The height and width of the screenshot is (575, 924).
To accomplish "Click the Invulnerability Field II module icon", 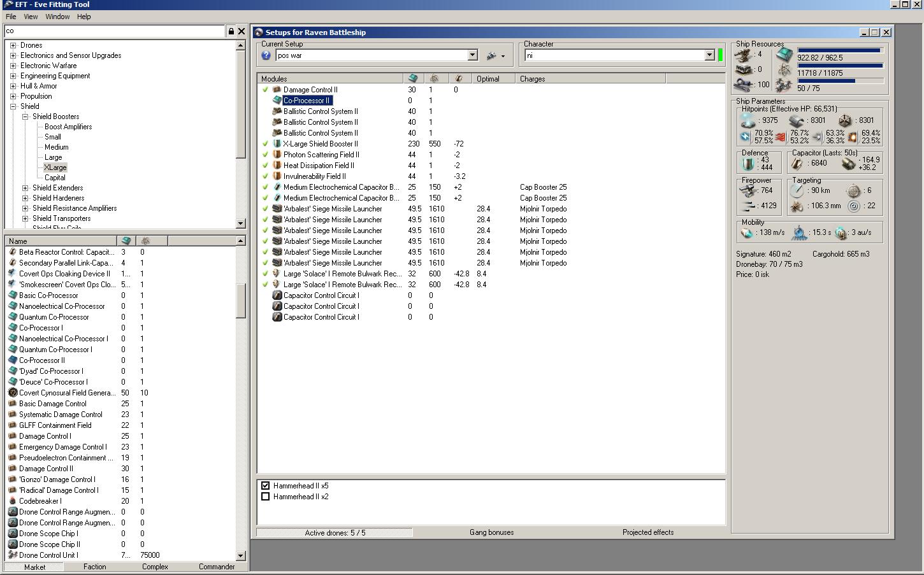I will (277, 176).
